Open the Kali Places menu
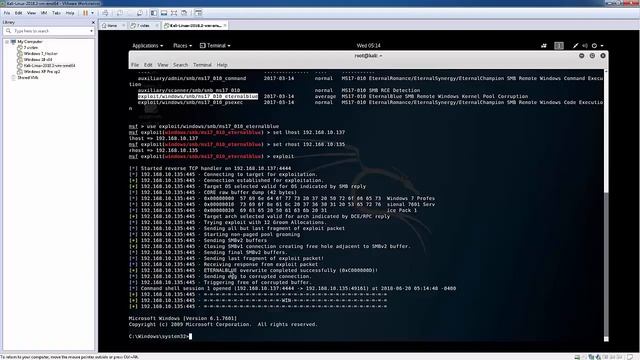 182,46
